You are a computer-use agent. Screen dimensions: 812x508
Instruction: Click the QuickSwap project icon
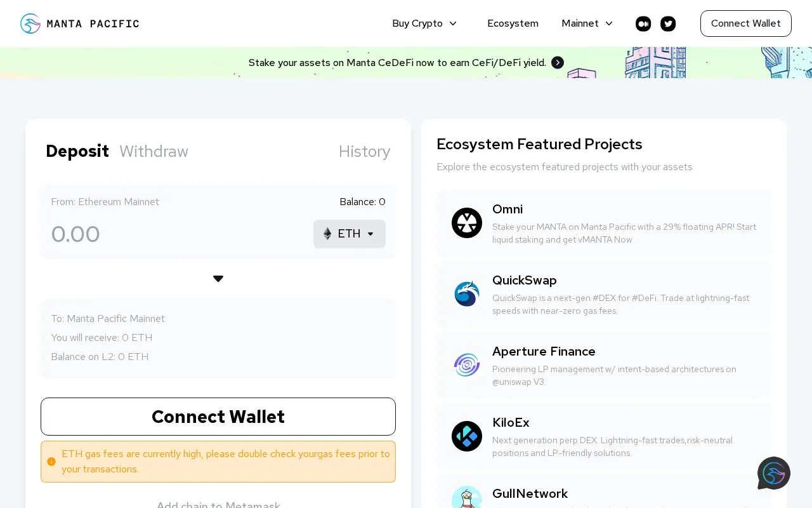(x=467, y=294)
